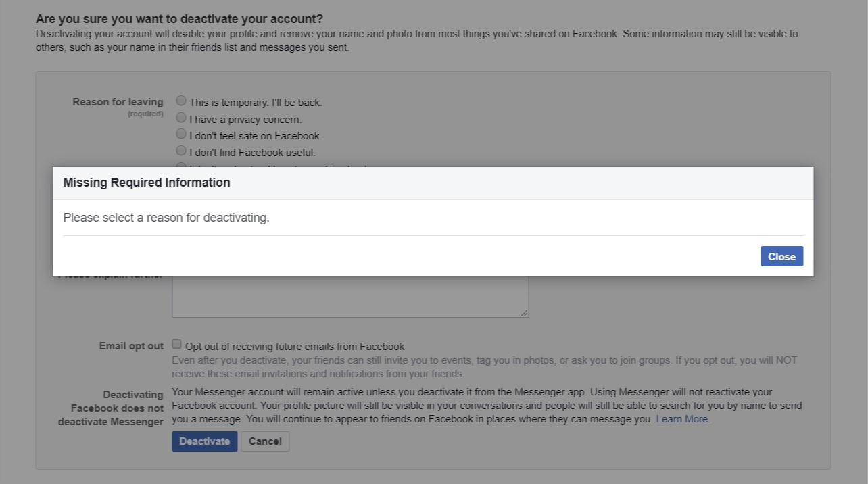The height and width of the screenshot is (484, 868).
Task: Click the textarea resize handle corner
Action: tap(523, 312)
